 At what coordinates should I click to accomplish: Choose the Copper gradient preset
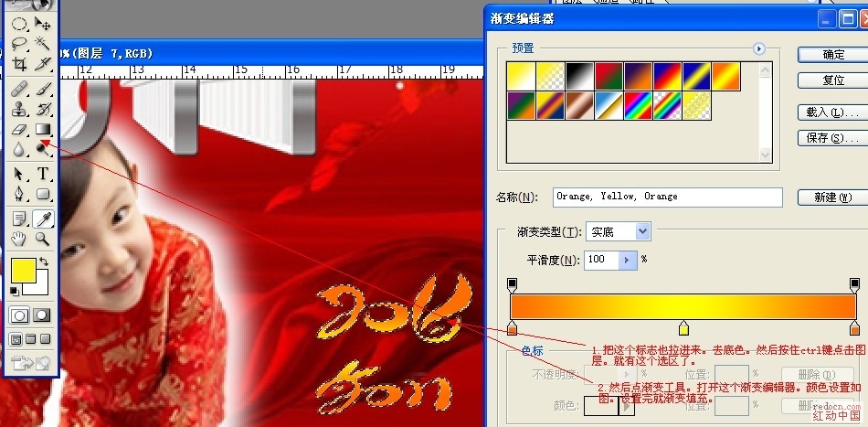click(579, 106)
